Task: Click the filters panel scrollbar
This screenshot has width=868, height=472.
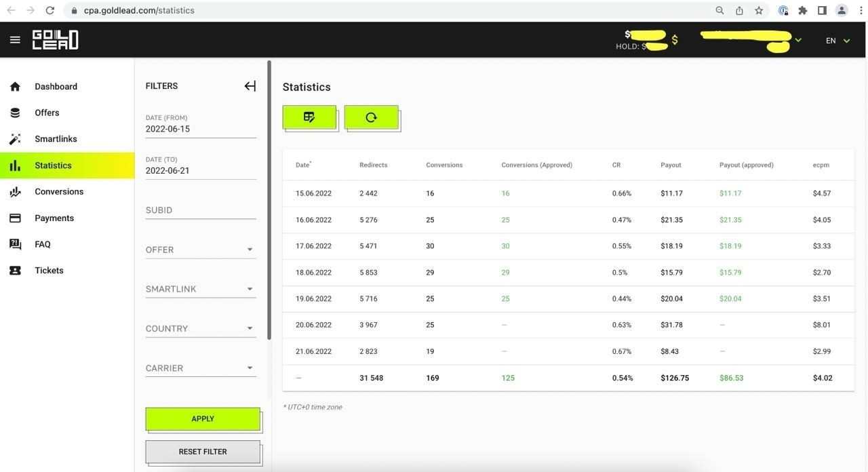Action: (x=269, y=200)
